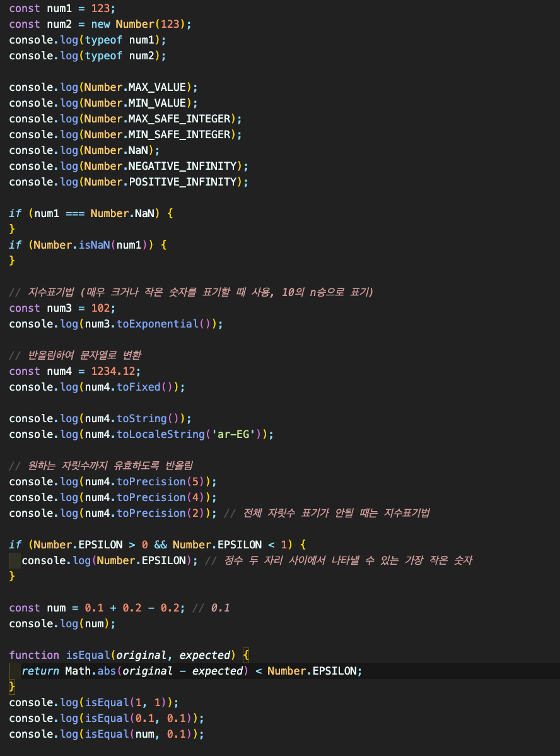Image resolution: width=560 pixels, height=756 pixels.
Task: Click the MAX_SAFE_INTEGER log line
Action: coord(125,119)
